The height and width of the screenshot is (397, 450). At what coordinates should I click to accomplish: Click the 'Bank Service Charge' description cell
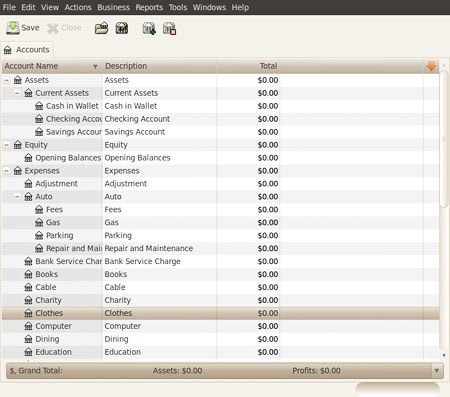[142, 261]
